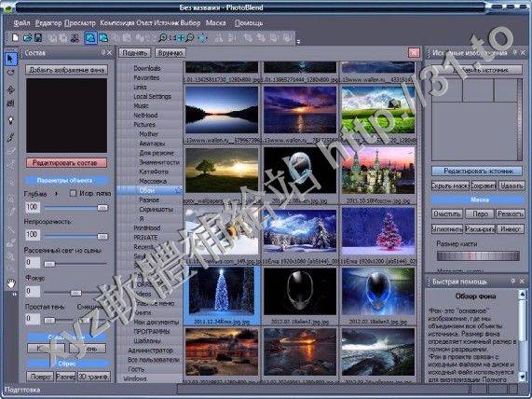Open the Помощь menu
This screenshot has height=399, width=532.
coord(249,23)
